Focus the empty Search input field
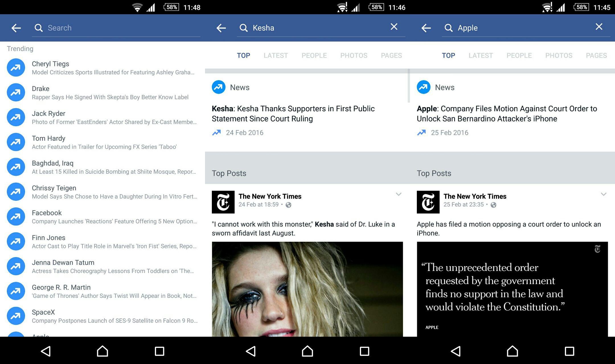 click(x=116, y=28)
